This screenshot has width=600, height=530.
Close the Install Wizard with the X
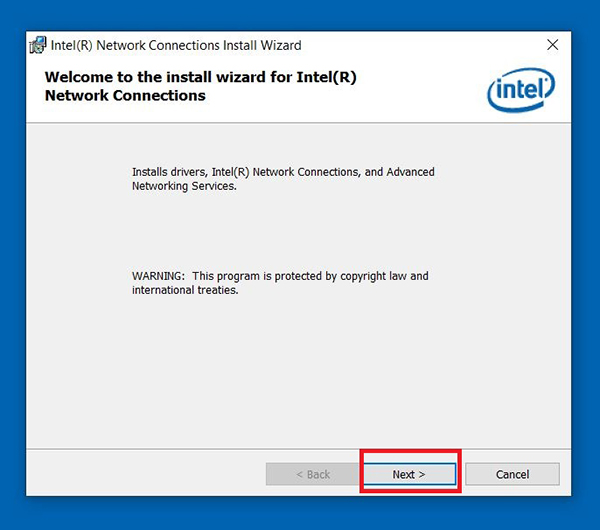tap(552, 45)
